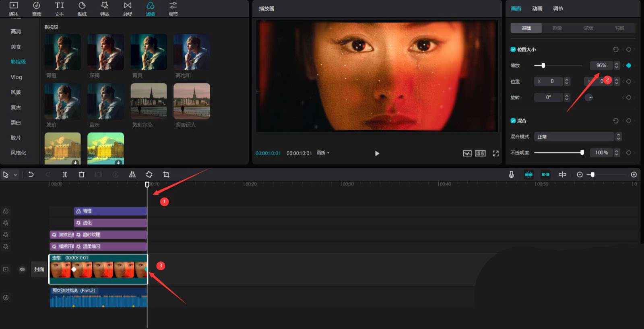
Task: Select the mirror flip tool icon
Action: [x=132, y=175]
